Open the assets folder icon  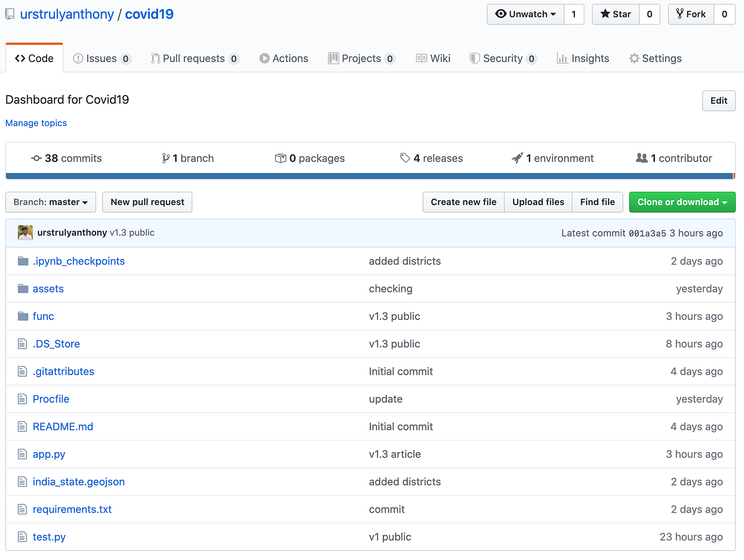[x=22, y=288]
